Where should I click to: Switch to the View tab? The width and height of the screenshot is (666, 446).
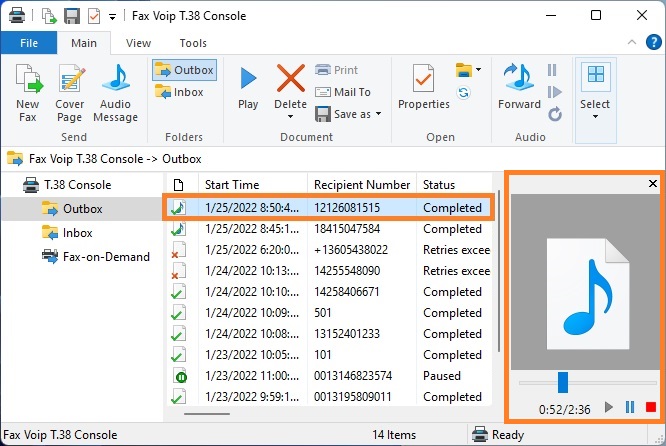138,43
